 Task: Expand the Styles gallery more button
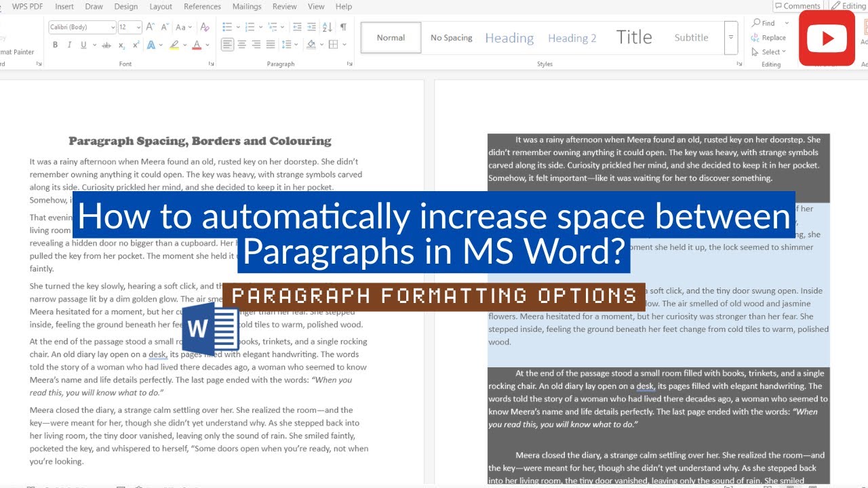(x=730, y=37)
